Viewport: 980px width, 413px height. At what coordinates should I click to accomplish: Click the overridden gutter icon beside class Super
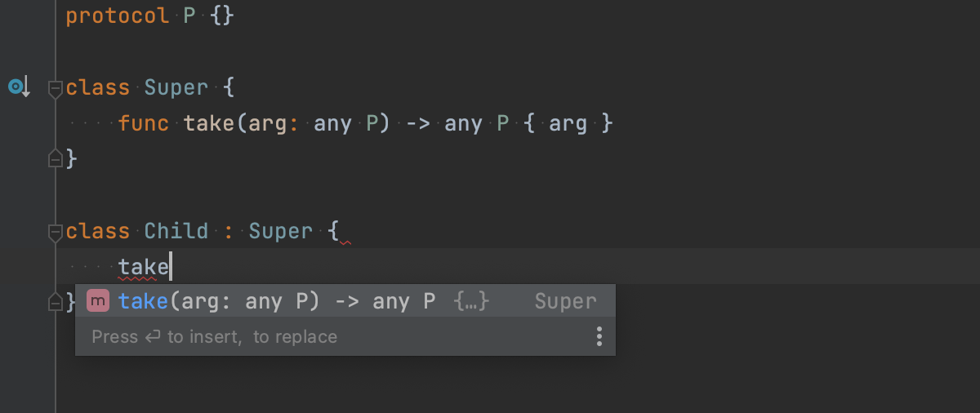18,87
